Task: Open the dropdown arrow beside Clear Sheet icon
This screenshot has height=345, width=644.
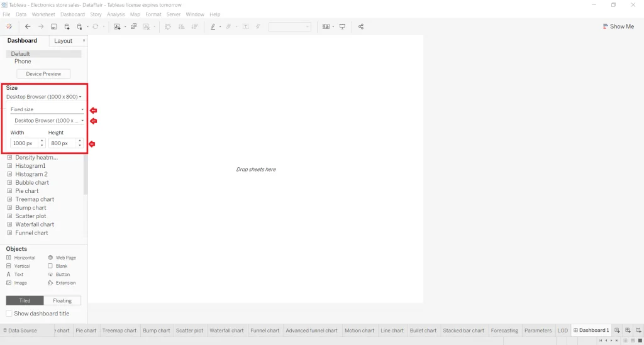Action: pos(154,26)
